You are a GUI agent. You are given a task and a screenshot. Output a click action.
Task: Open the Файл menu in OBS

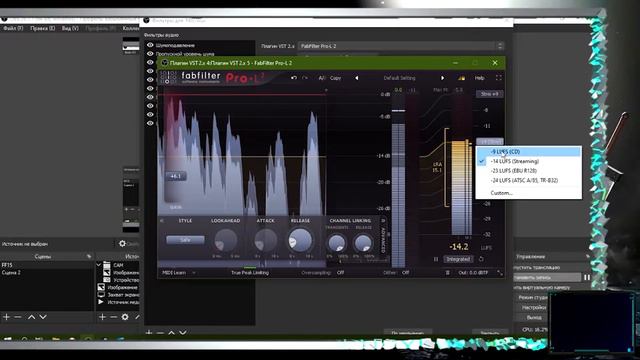[x=13, y=28]
